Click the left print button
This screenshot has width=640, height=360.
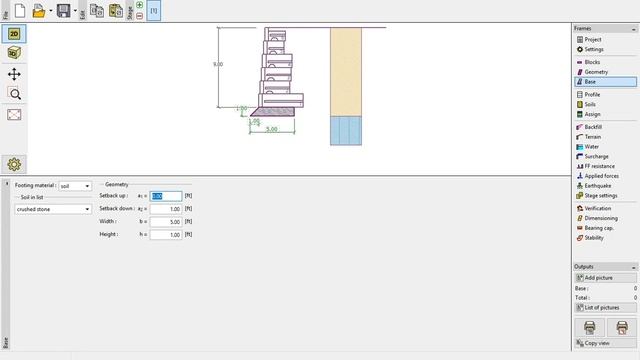[x=589, y=327]
